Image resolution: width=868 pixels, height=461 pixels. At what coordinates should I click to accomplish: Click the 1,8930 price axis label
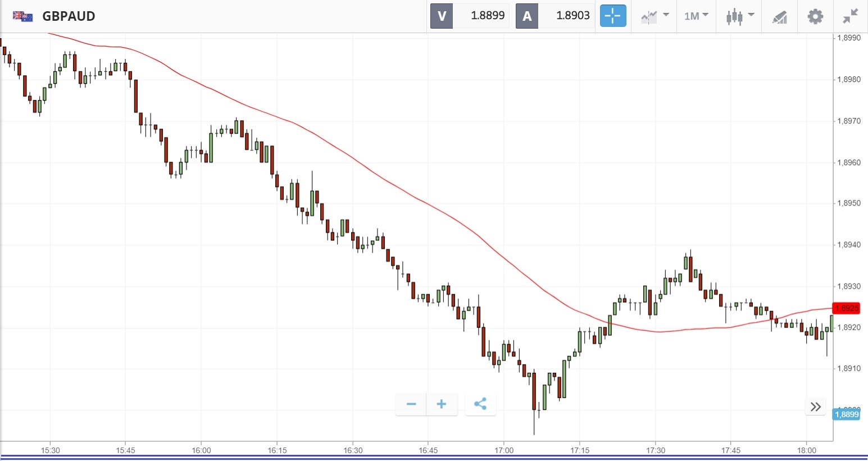tap(849, 286)
